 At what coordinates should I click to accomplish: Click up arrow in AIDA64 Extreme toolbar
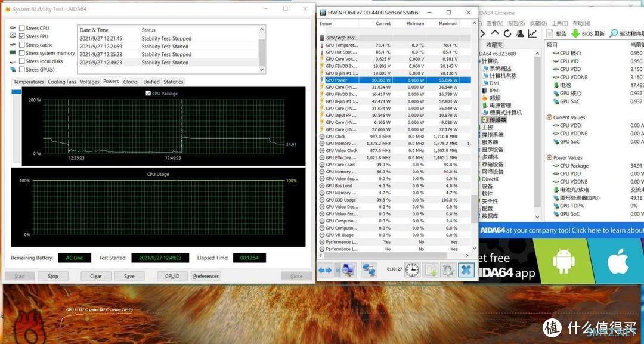coord(496,33)
